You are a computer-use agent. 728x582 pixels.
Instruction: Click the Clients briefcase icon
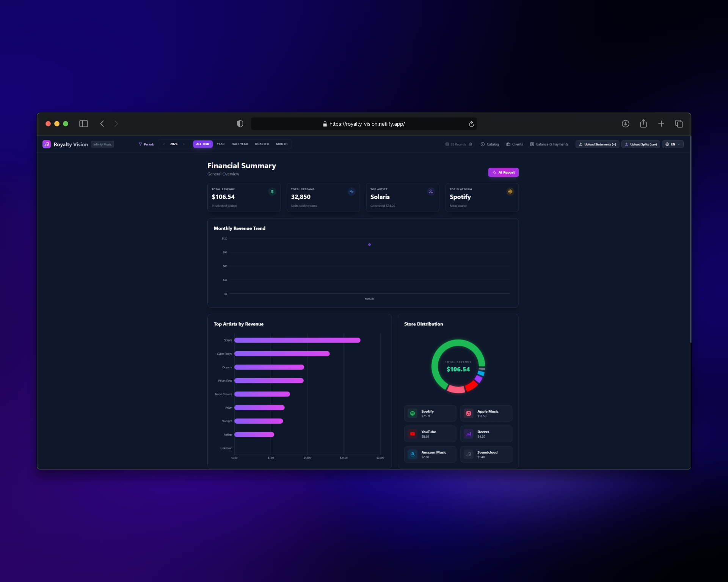coord(508,144)
